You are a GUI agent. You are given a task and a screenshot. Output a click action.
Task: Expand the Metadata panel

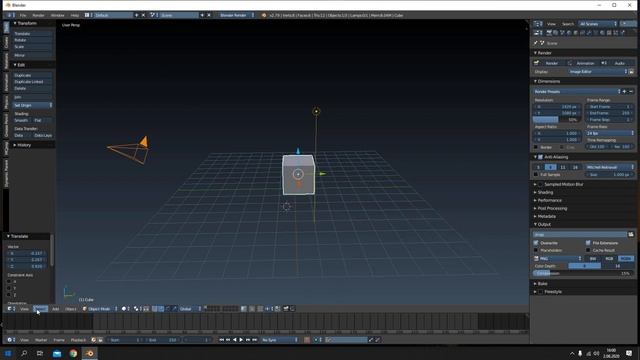pos(546,216)
